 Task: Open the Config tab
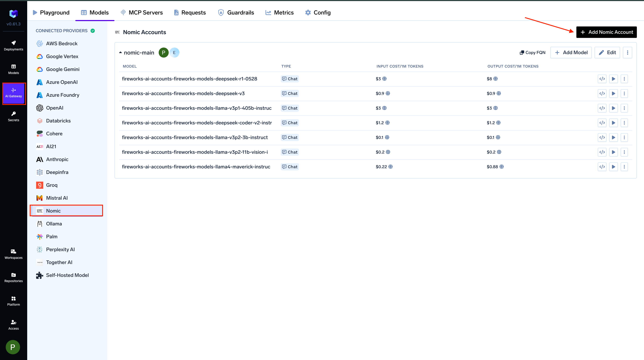[x=318, y=13]
